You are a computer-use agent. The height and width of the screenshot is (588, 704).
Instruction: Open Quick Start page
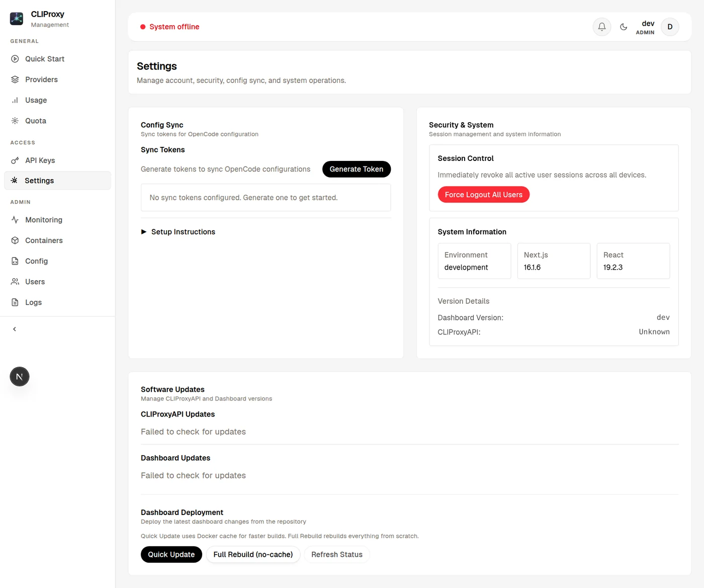click(57, 59)
